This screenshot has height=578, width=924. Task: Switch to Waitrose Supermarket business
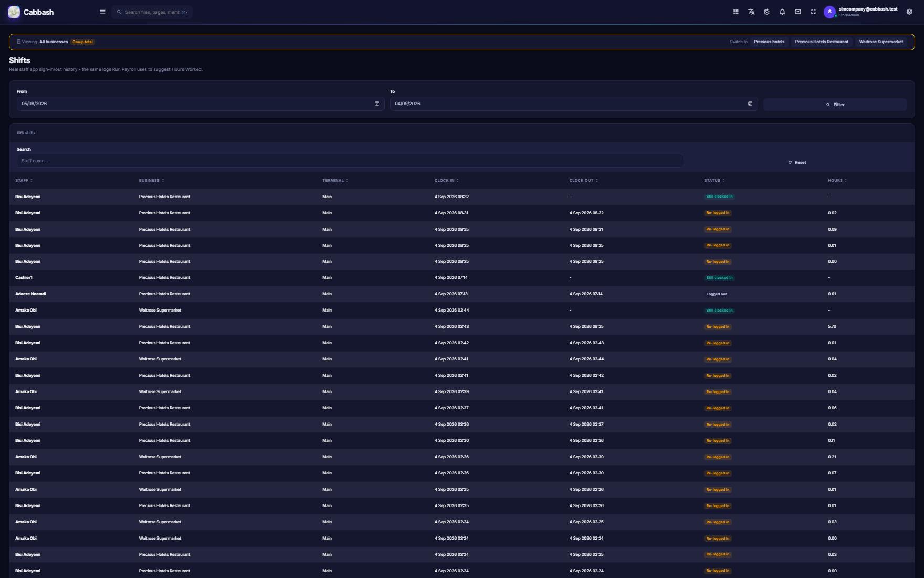881,42
